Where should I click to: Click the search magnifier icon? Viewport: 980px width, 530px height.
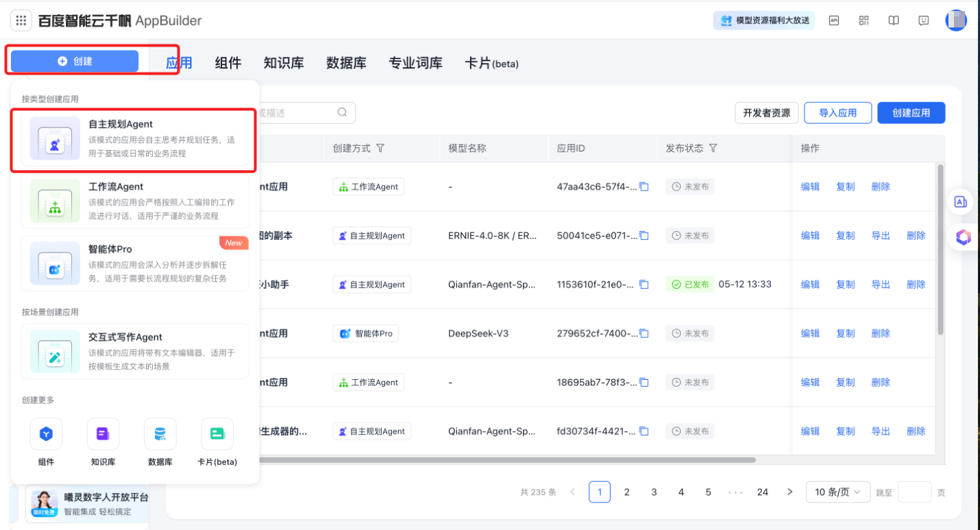click(x=342, y=112)
